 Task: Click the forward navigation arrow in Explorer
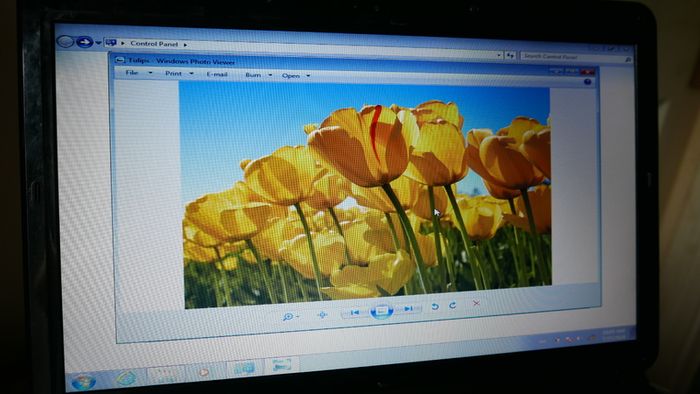click(x=84, y=42)
